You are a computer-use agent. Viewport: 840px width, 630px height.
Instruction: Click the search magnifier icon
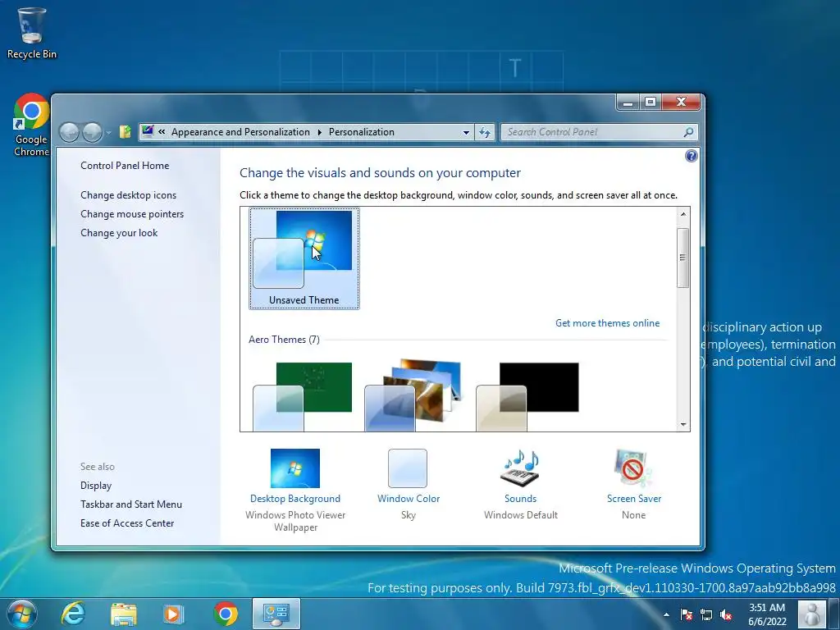(689, 132)
